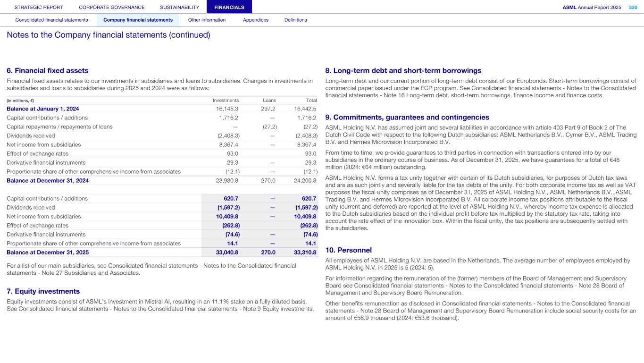Click Commitments, guarantees and contingencies heading
This screenshot has height=363, width=644.
(407, 117)
